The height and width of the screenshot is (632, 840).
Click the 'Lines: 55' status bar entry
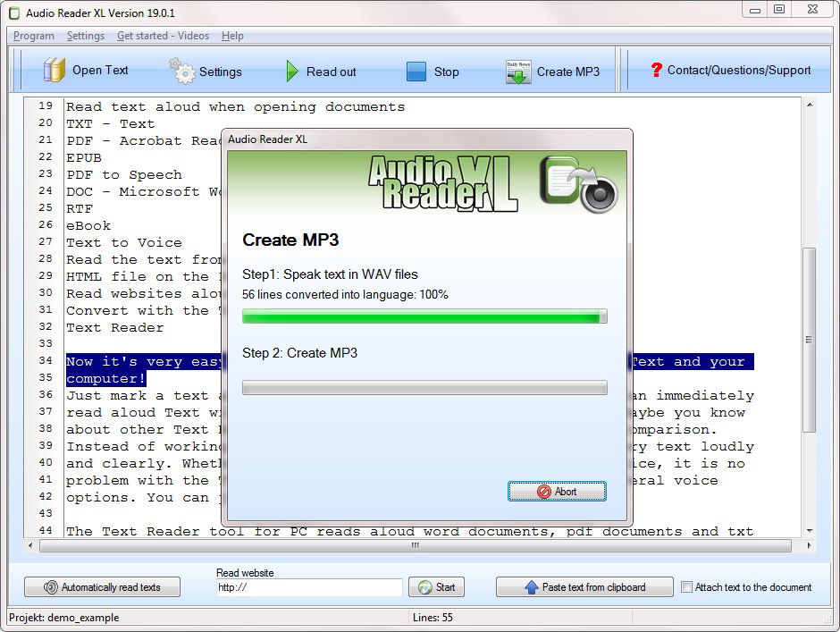[433, 618]
